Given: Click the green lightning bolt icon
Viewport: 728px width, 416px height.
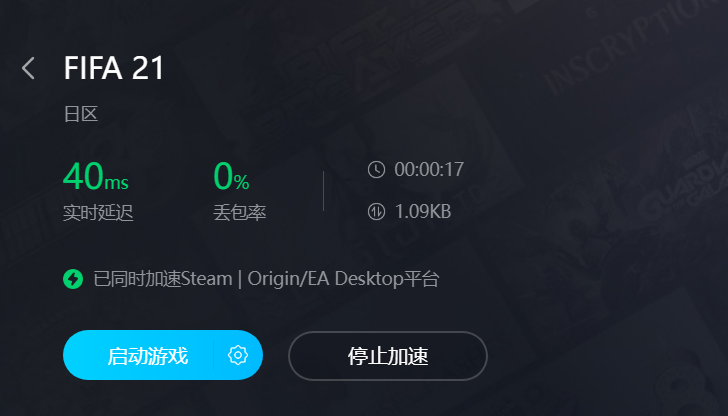Looking at the screenshot, I should pyautogui.click(x=73, y=279).
